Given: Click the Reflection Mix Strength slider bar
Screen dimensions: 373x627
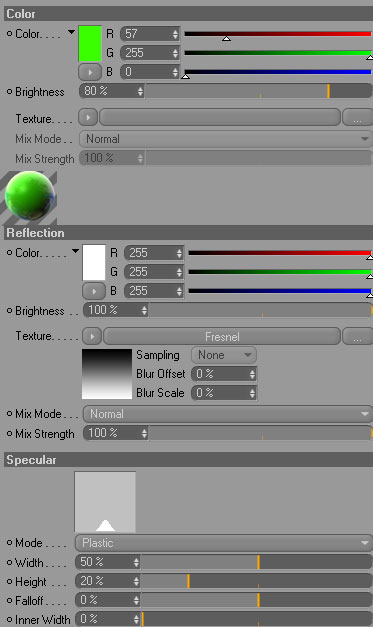Looking at the screenshot, I should (x=260, y=433).
